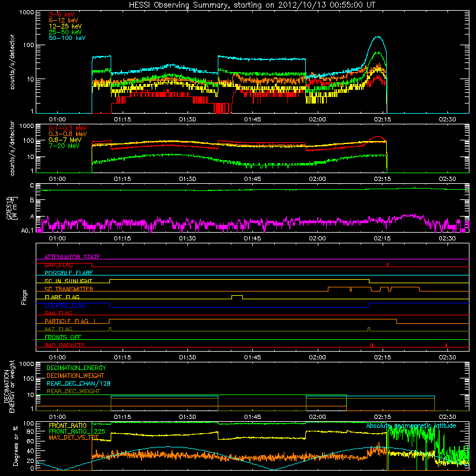This screenshot has width=476, height=476.
Task: Click the 'SAA_FLAG' label
Action: pos(58,313)
